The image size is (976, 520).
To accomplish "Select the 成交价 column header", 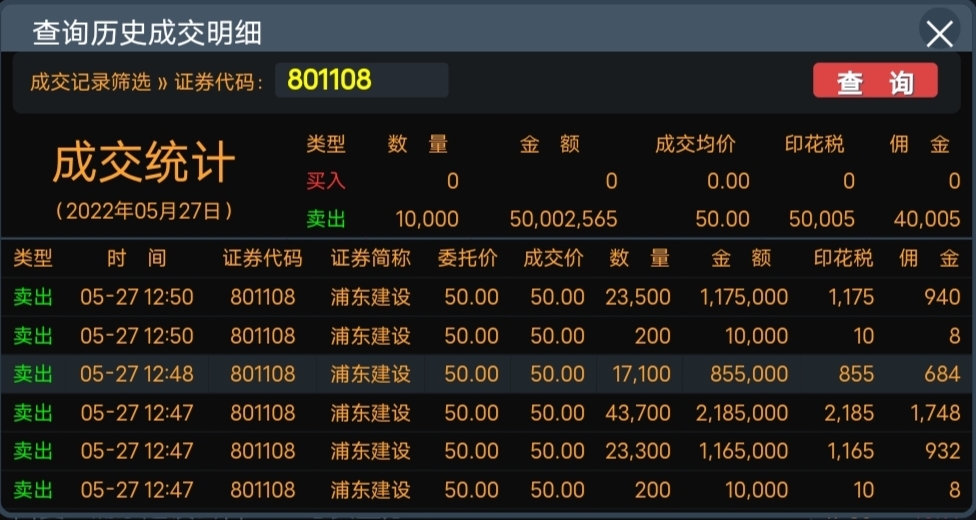I will 553,258.
